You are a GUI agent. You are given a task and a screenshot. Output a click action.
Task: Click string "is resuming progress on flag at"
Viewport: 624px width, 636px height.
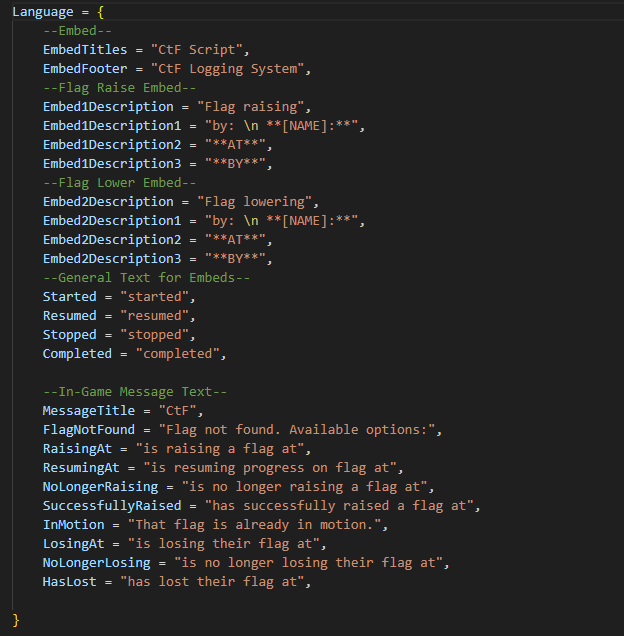[270, 468]
